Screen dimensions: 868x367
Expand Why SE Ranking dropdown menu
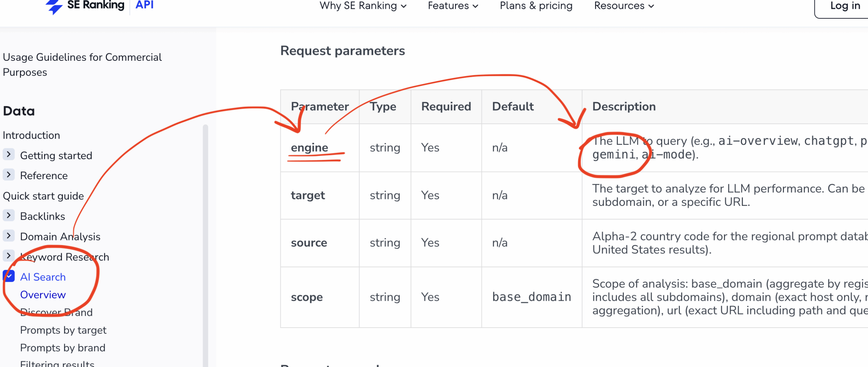point(363,6)
